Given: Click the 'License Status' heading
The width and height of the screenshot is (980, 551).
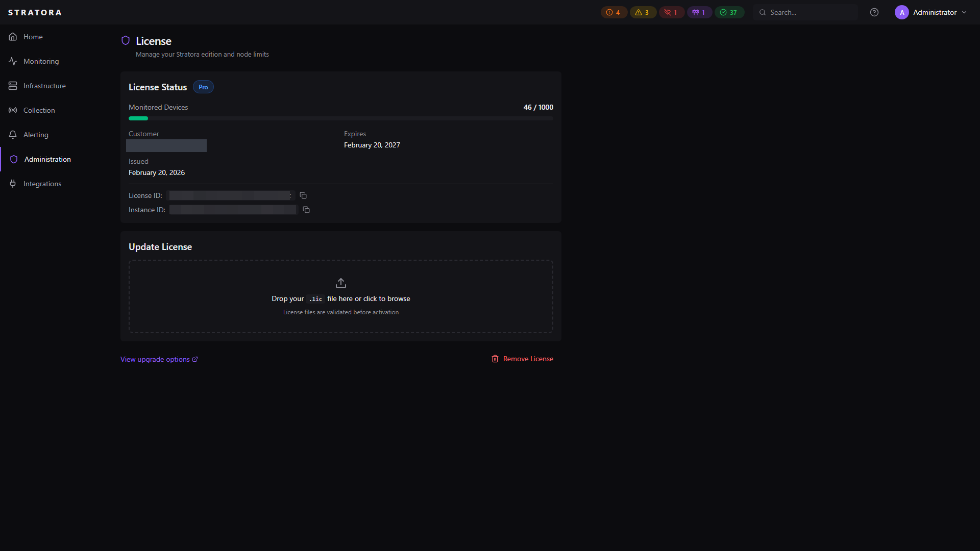Looking at the screenshot, I should tap(158, 87).
